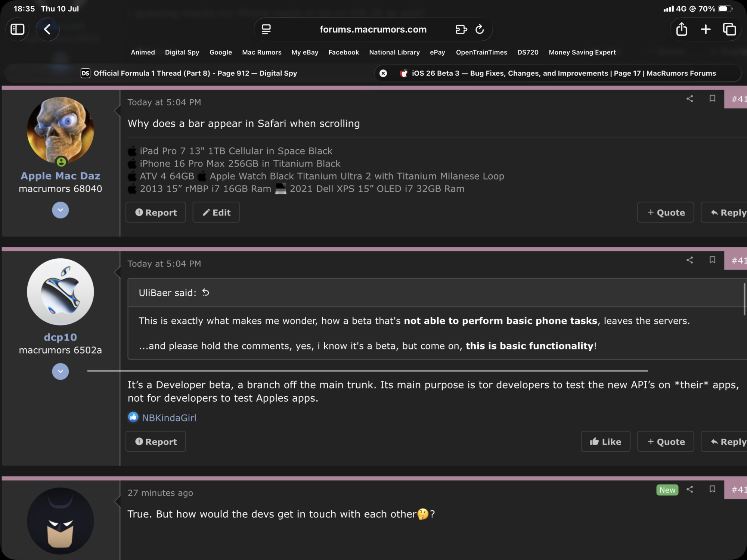Bookmark the Apple Mac Daz post
Screen dimensions: 747x560
click(x=712, y=99)
